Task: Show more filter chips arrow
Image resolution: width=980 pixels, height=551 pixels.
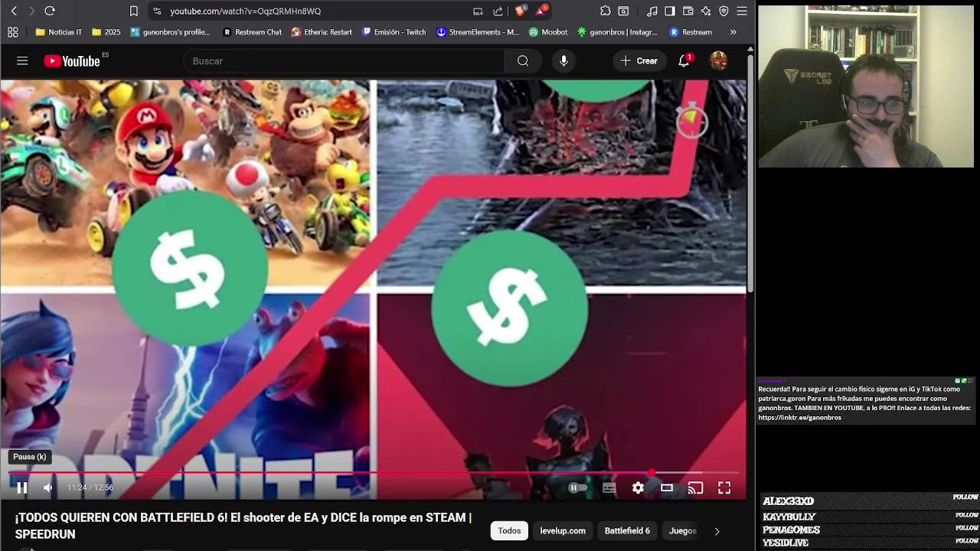Action: 717,530
